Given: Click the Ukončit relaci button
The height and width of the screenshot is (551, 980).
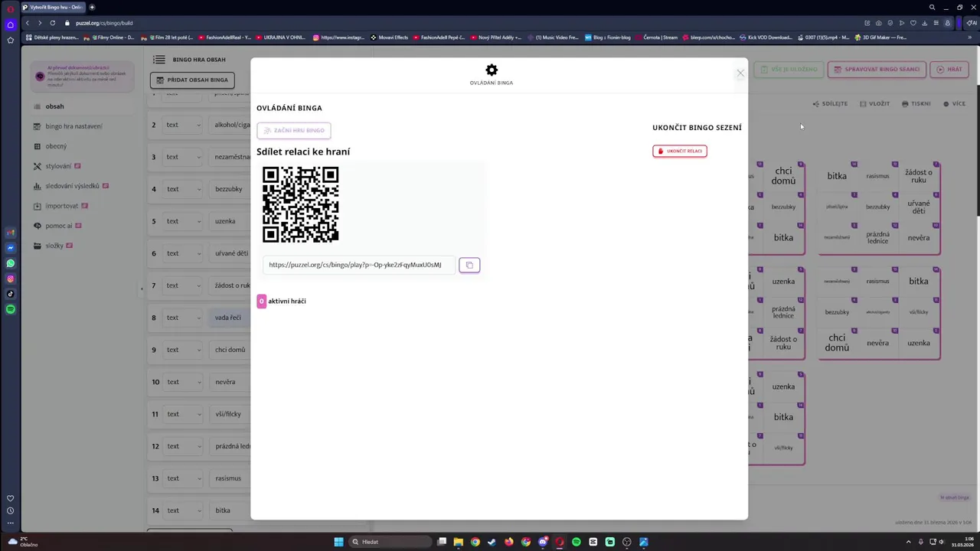Looking at the screenshot, I should (x=680, y=151).
